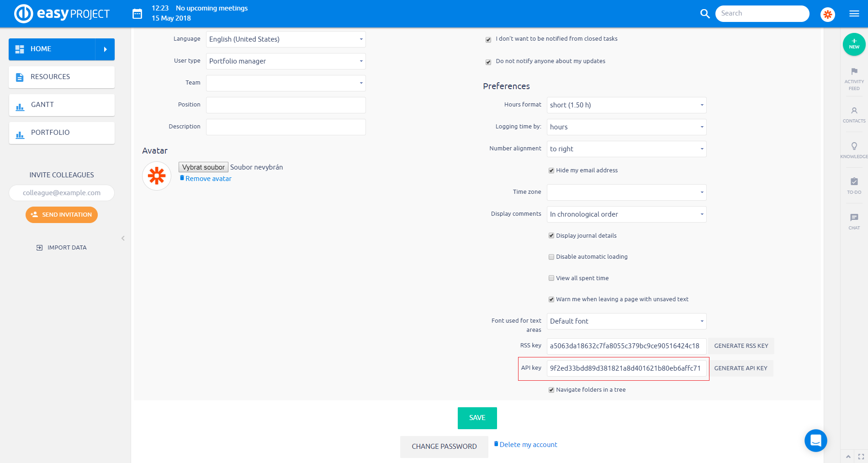Click the search magnifier icon
The image size is (868, 463).
[705, 14]
